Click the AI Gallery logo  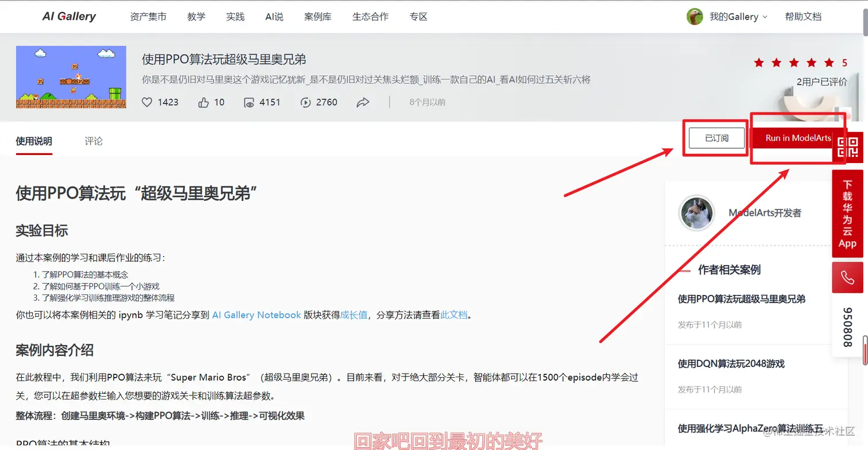click(69, 17)
